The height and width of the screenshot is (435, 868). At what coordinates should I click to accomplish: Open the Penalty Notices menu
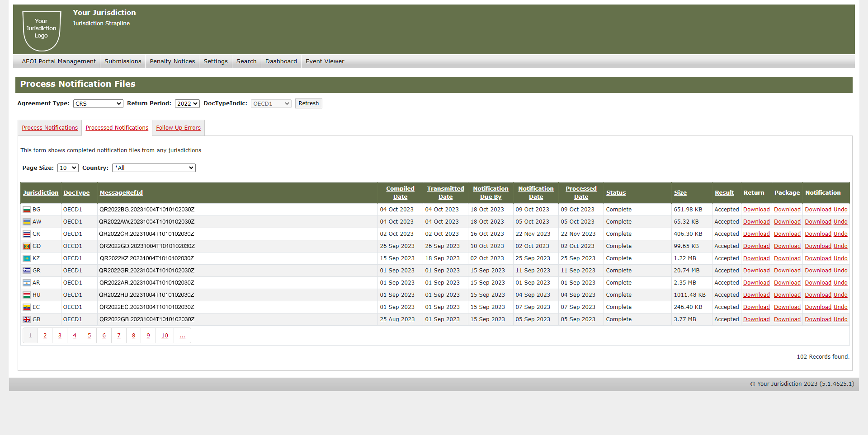(172, 61)
